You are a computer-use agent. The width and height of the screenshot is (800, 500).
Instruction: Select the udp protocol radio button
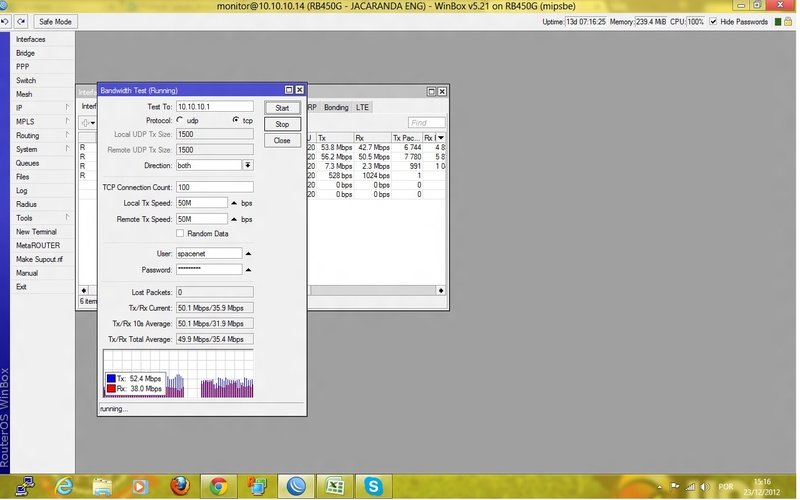(180, 120)
